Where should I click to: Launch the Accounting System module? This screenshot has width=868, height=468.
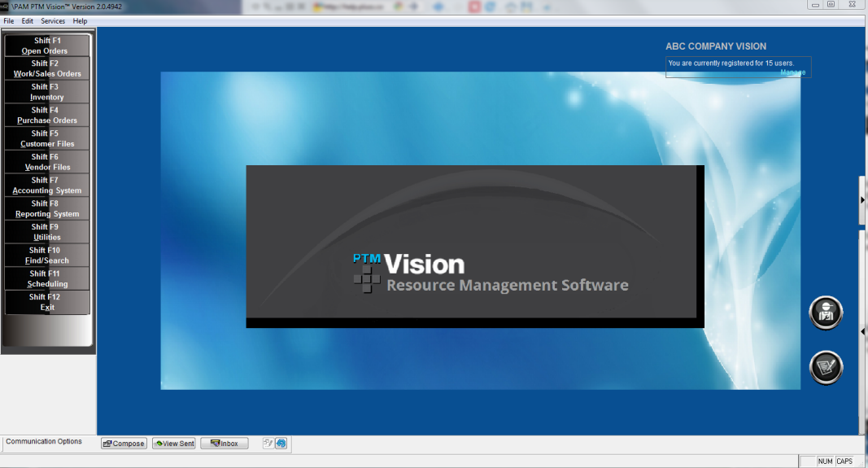point(47,185)
